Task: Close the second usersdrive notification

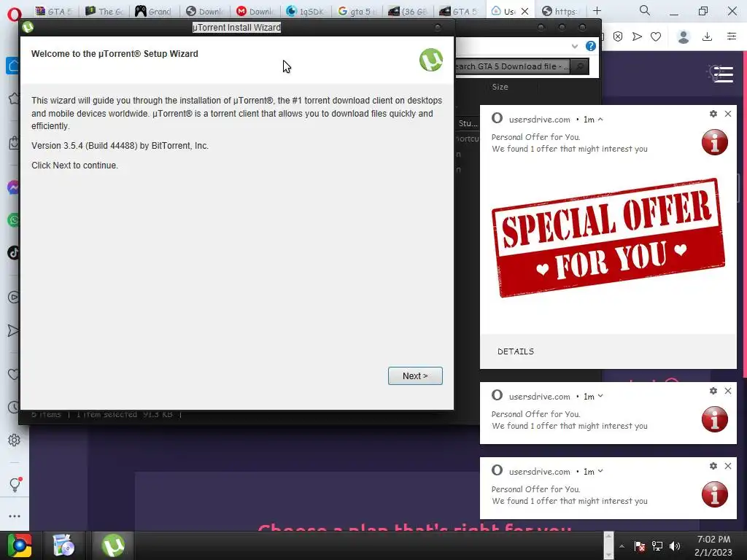Action: (728, 391)
